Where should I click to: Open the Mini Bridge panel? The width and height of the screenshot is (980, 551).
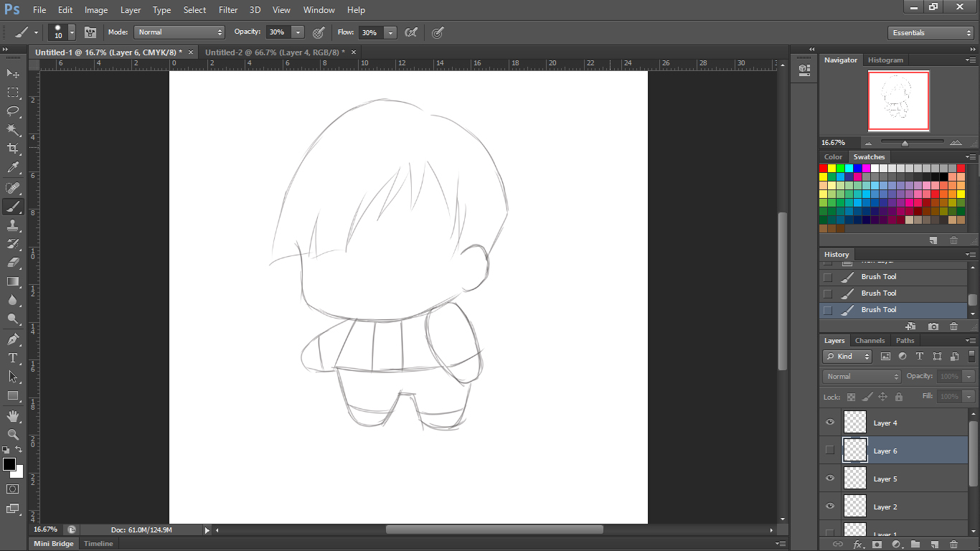(x=53, y=543)
